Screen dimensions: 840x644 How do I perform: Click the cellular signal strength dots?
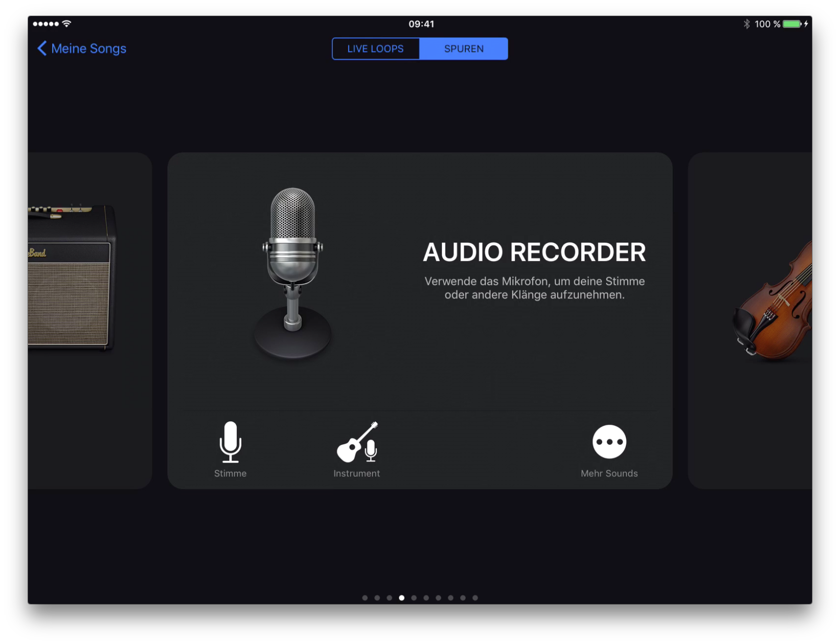click(46, 24)
